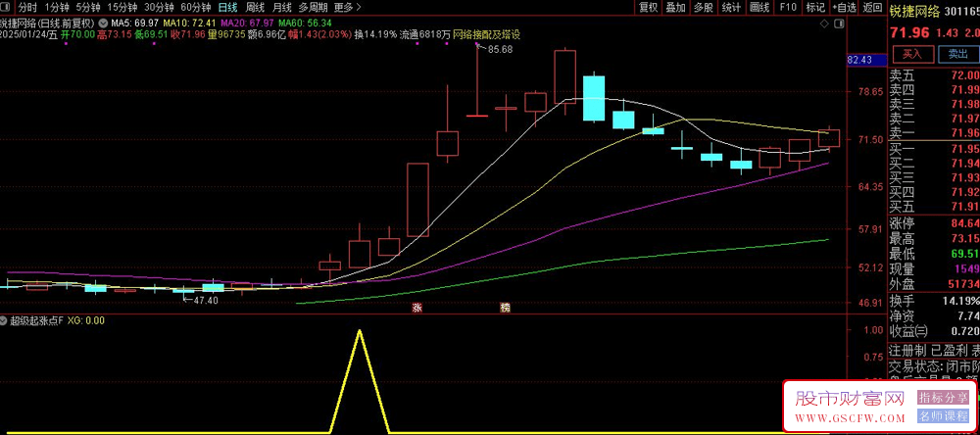980x435 pixels.
Task: Click the 买三 71.93 order row
Action: point(934,177)
